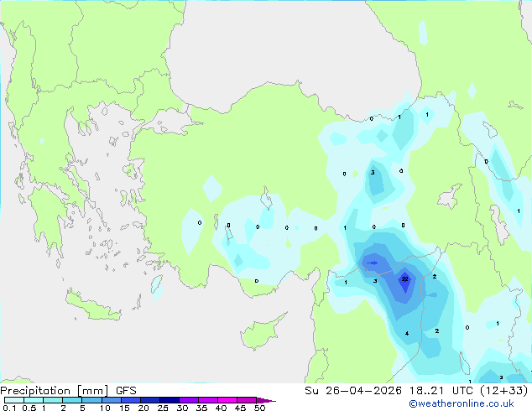Select the legend label '35'
Screen dimensions: 532x411
click(201, 408)
